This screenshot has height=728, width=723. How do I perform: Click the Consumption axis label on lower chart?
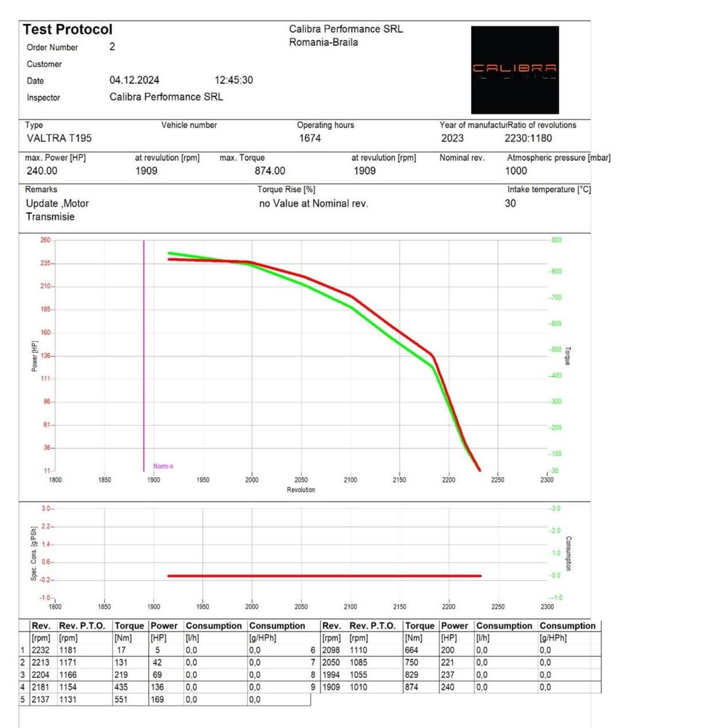tap(568, 554)
